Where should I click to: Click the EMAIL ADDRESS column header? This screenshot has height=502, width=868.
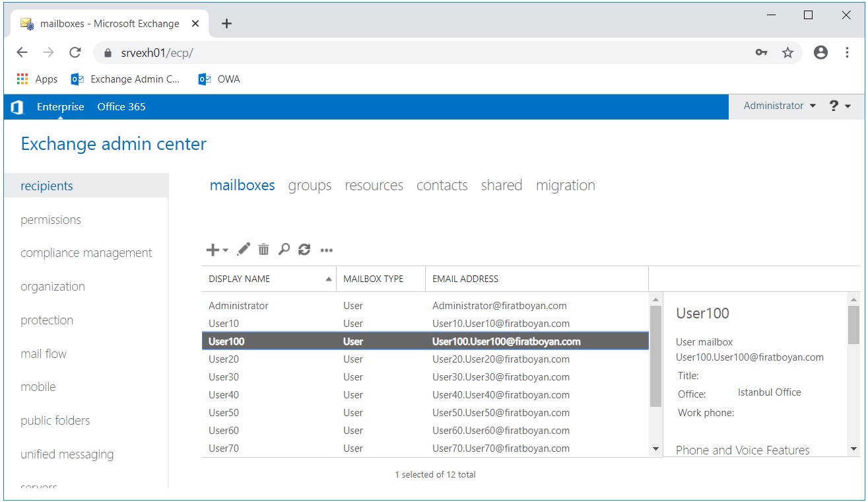537,279
